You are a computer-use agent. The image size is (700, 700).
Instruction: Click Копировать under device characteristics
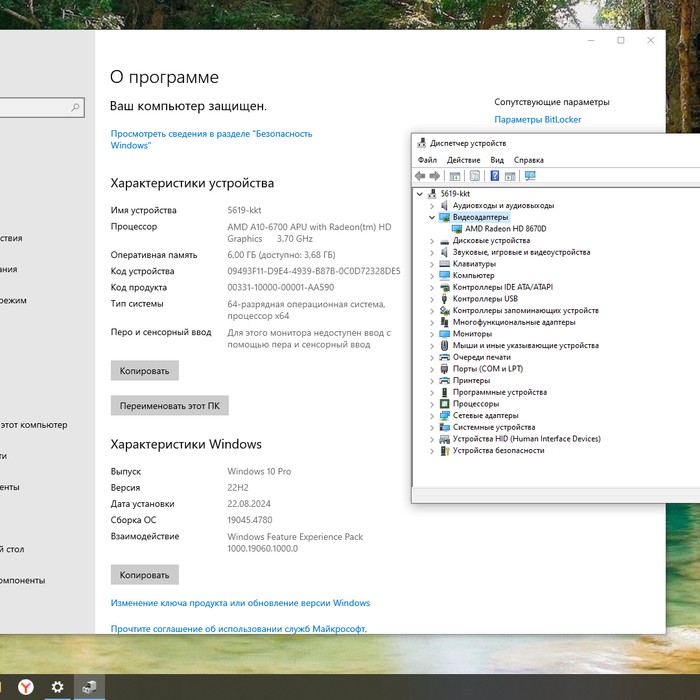[x=145, y=371]
